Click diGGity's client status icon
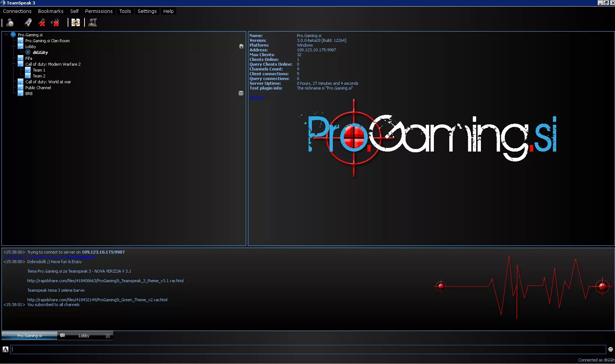Image resolution: width=615 pixels, height=364 pixels. coord(28,52)
